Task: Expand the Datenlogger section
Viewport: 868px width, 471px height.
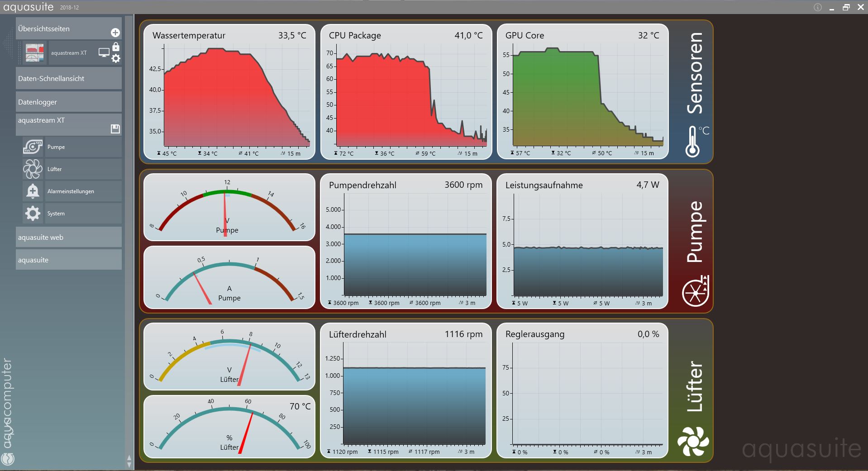Action: point(68,102)
